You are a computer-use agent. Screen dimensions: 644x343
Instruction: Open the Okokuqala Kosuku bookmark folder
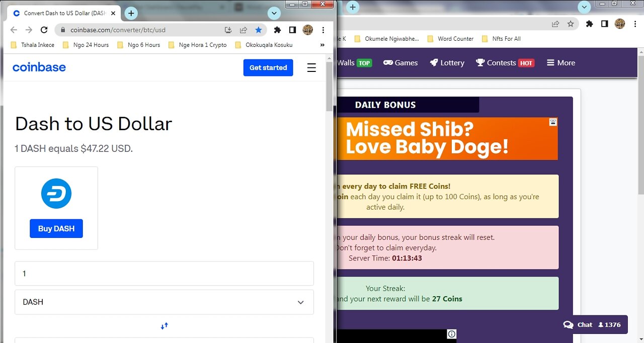(264, 45)
